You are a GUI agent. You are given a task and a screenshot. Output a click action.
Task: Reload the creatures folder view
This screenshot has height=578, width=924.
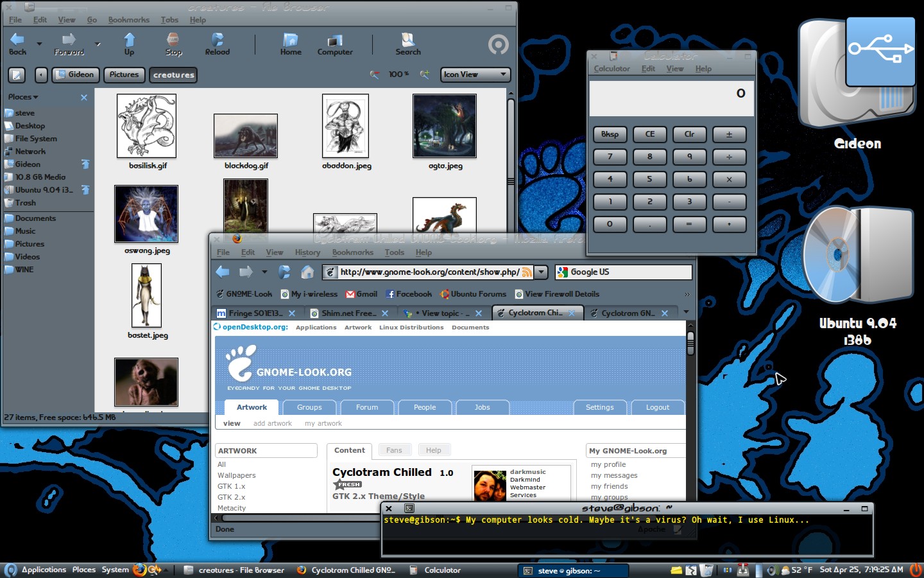(x=218, y=44)
